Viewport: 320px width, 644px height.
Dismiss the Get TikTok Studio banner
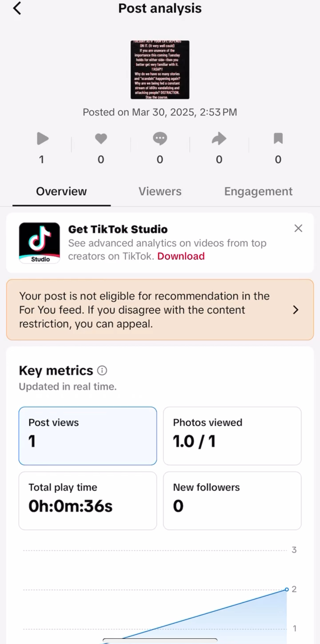coord(298,228)
